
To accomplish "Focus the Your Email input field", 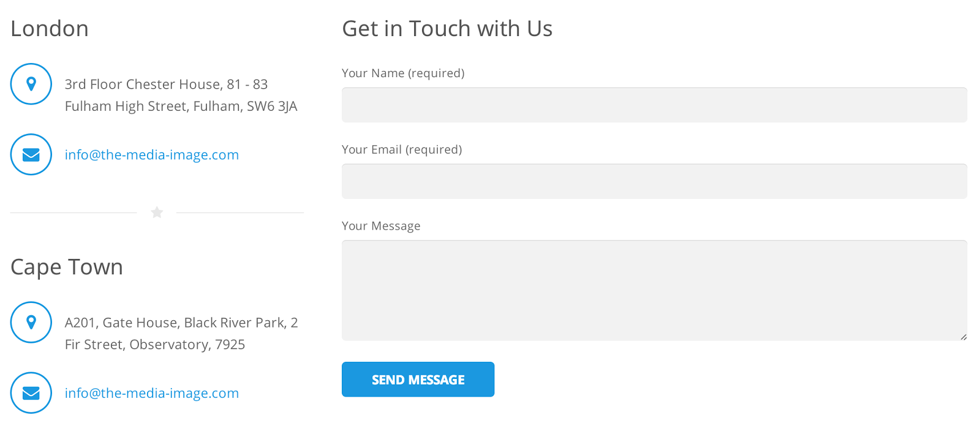I will [654, 181].
